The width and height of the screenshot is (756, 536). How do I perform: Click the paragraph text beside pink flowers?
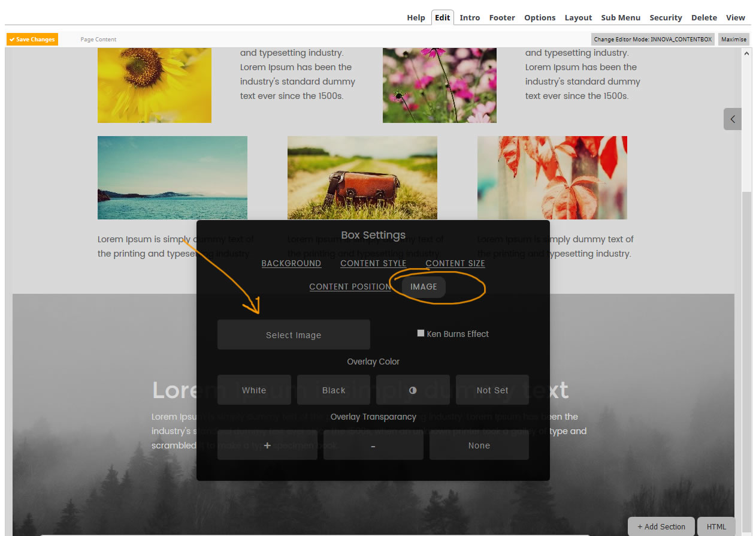[583, 74]
